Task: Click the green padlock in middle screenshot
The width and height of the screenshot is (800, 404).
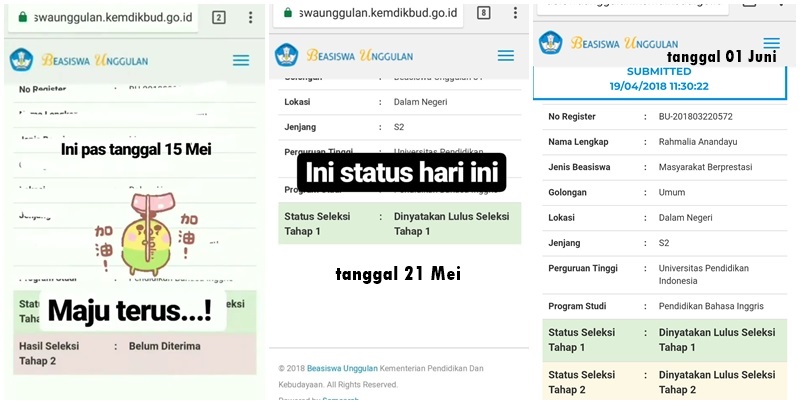Action: coord(288,12)
